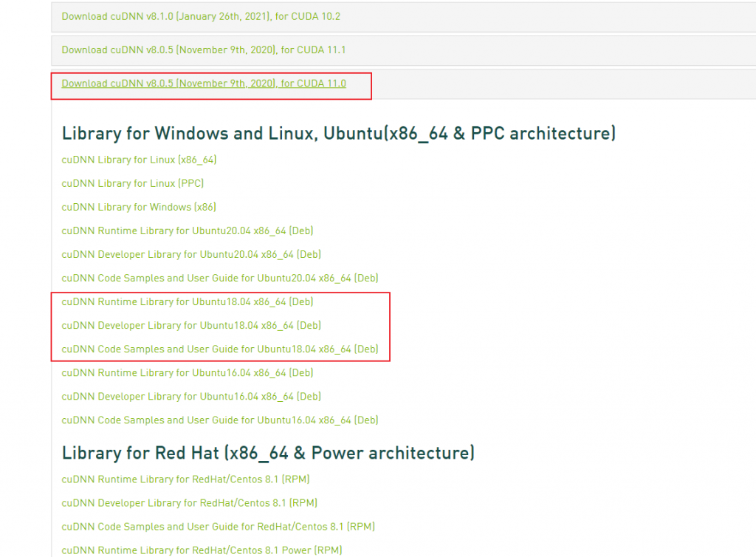The image size is (756, 557).
Task: Download cuDNN Runtime Library for Ubuntu16.04
Action: pyautogui.click(x=188, y=372)
